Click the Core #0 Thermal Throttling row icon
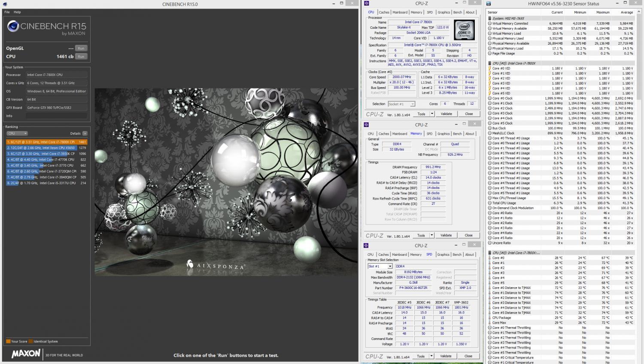Screen dimensions: 644x364 point(490,328)
